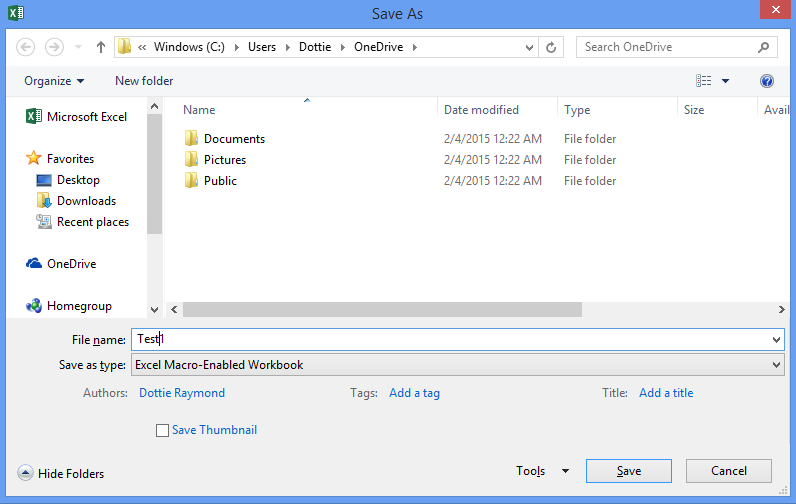Sort by Date modified column header
This screenshot has width=796, height=504.
click(x=481, y=110)
